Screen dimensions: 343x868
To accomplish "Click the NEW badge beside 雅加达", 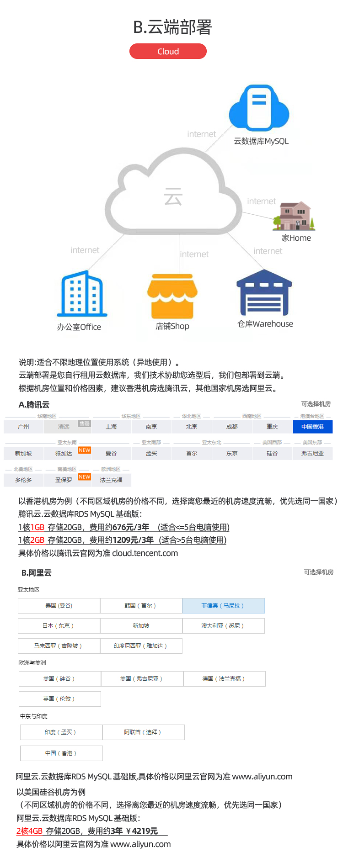I will [85, 450].
